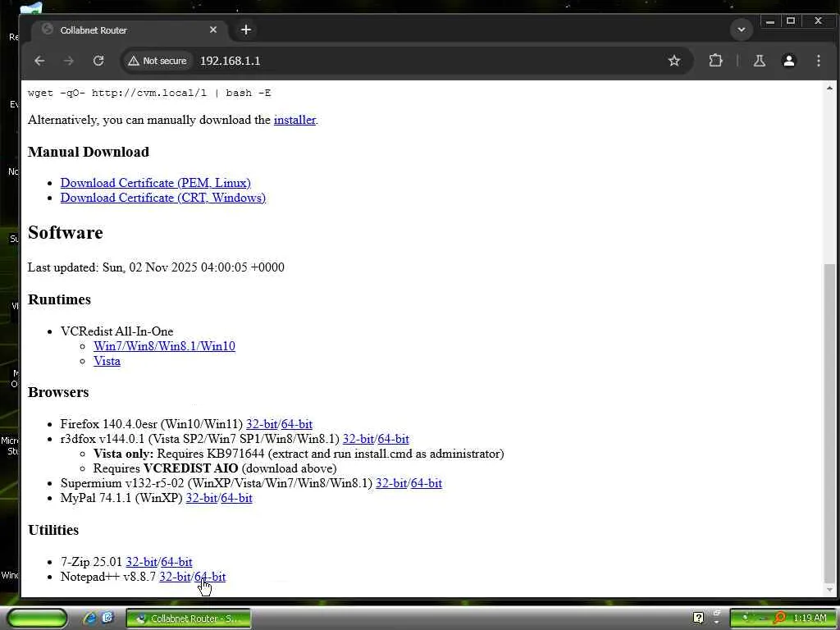Expand the tab search dropdown arrow
The height and width of the screenshot is (630, 840).
(742, 30)
